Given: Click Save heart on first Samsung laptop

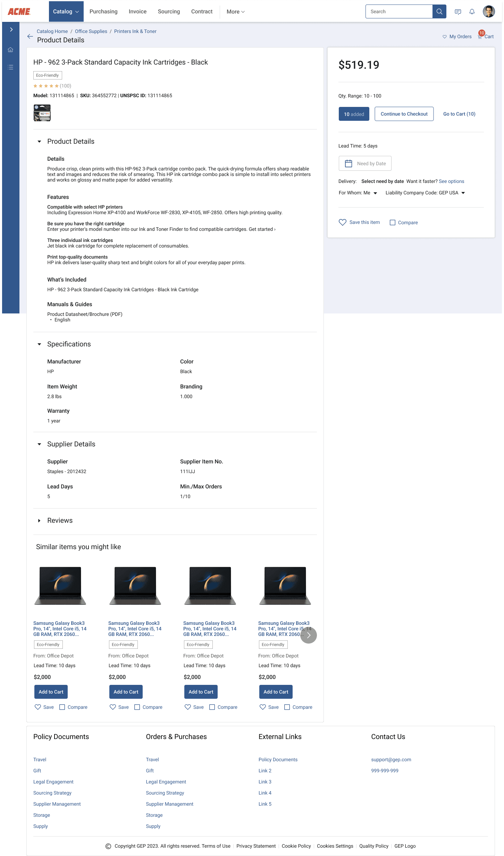Looking at the screenshot, I should pyautogui.click(x=38, y=707).
